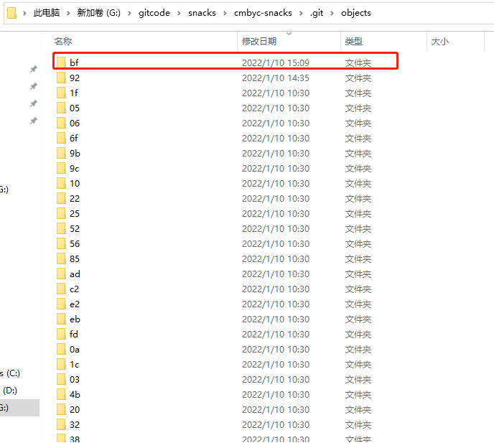Navigate to 此电脑 in breadcrumb
494x448 pixels.
point(47,13)
